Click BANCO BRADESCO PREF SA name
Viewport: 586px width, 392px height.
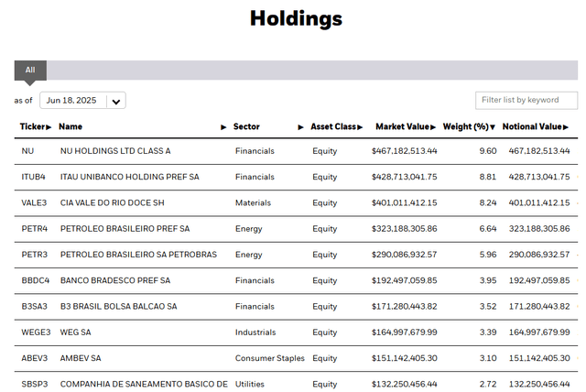tap(115, 280)
